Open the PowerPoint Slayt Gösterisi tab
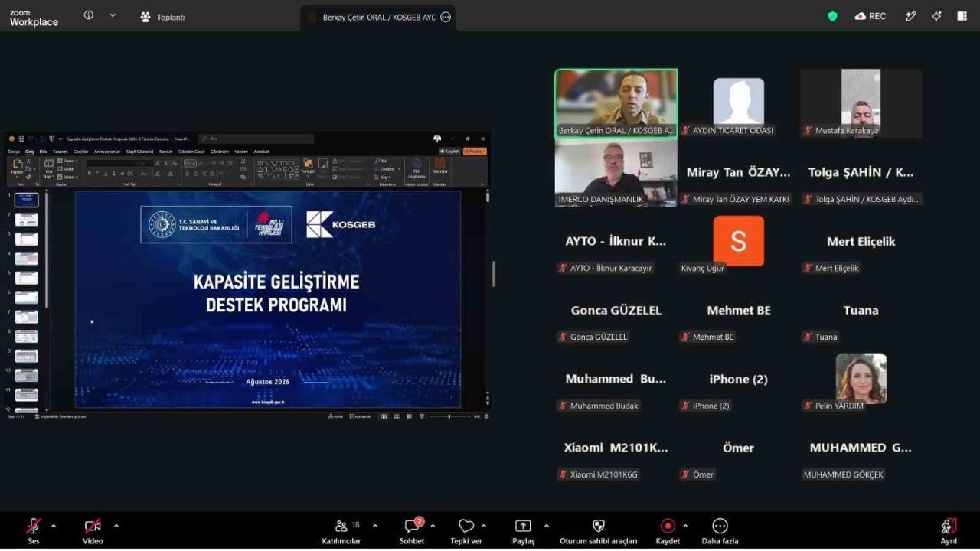Screen dimensions: 980x551 139,152
